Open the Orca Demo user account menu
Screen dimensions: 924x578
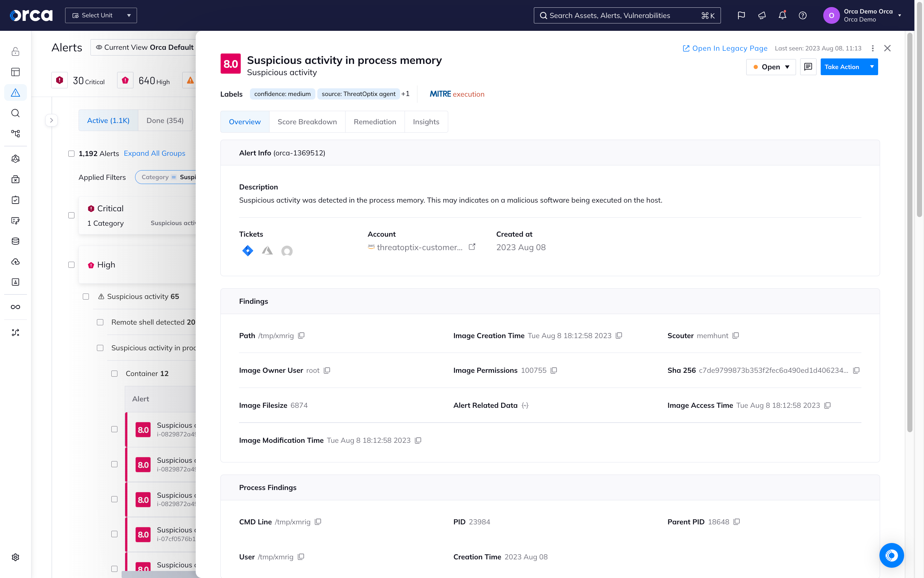862,15
